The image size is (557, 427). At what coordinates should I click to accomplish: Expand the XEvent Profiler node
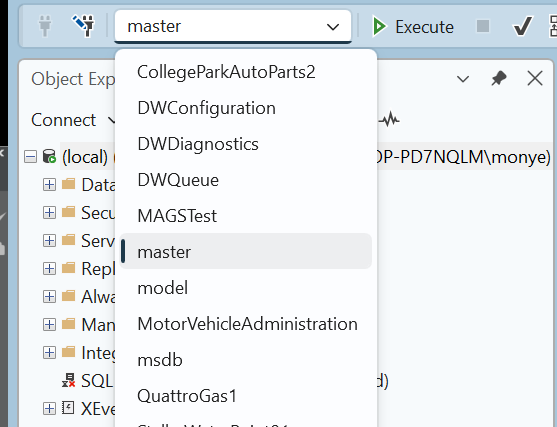click(49, 409)
